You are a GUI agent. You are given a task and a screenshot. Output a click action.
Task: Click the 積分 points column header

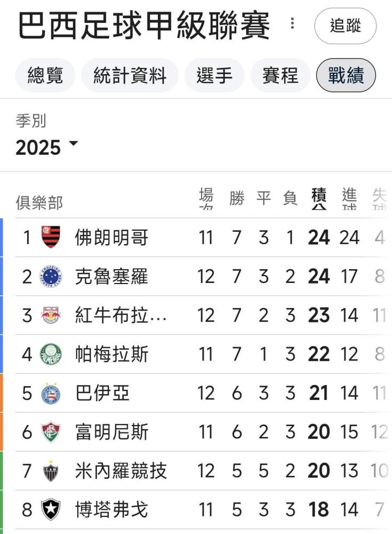[x=319, y=198]
